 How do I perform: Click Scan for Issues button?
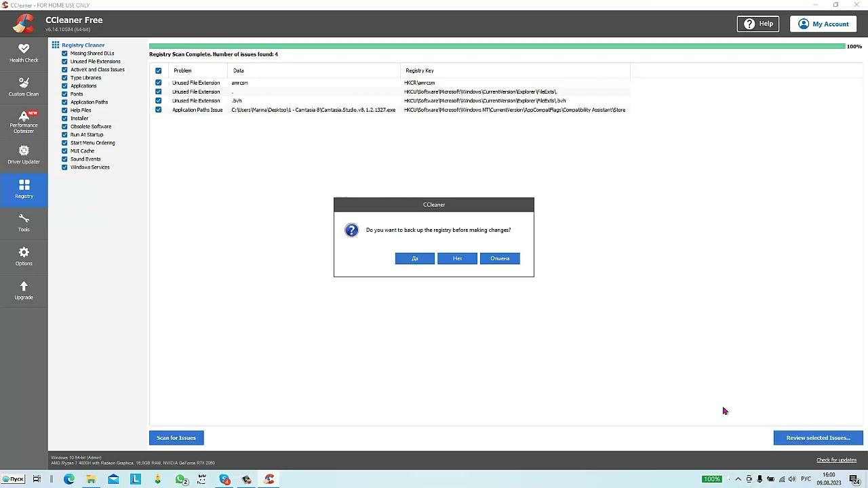pos(176,438)
